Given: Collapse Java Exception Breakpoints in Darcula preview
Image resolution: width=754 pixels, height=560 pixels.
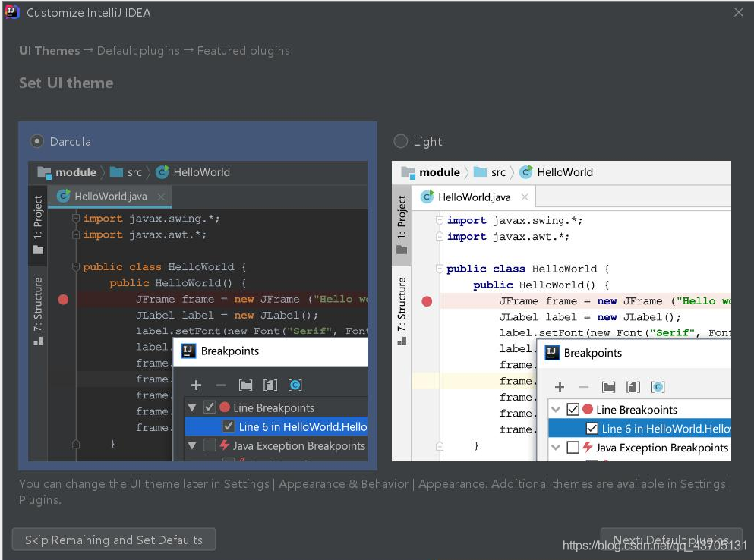Looking at the screenshot, I should tap(192, 445).
